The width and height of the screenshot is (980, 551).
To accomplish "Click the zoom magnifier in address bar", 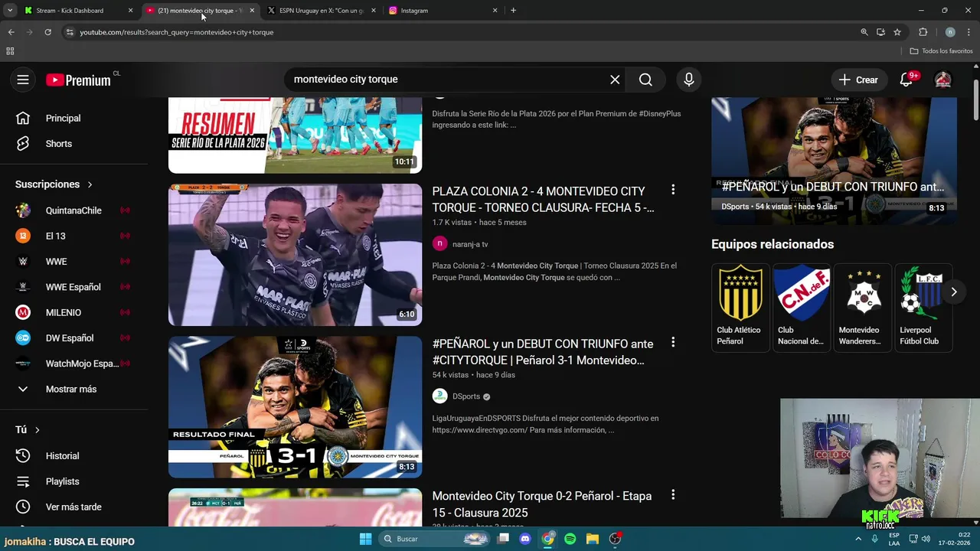I will point(864,32).
